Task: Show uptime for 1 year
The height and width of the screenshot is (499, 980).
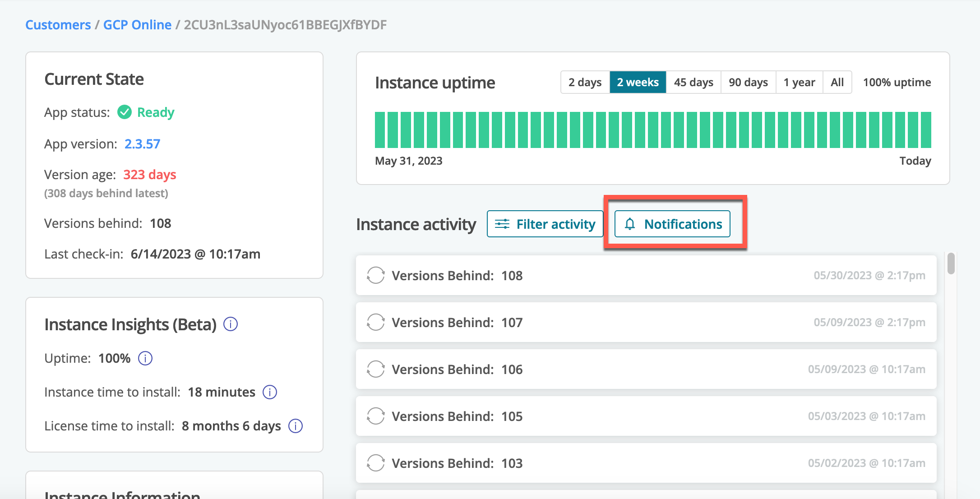Action: [799, 82]
